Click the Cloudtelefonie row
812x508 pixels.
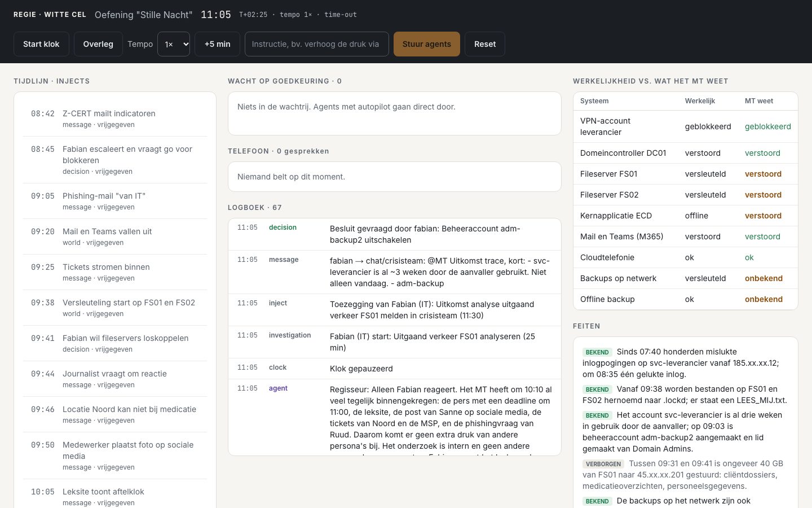click(686, 257)
